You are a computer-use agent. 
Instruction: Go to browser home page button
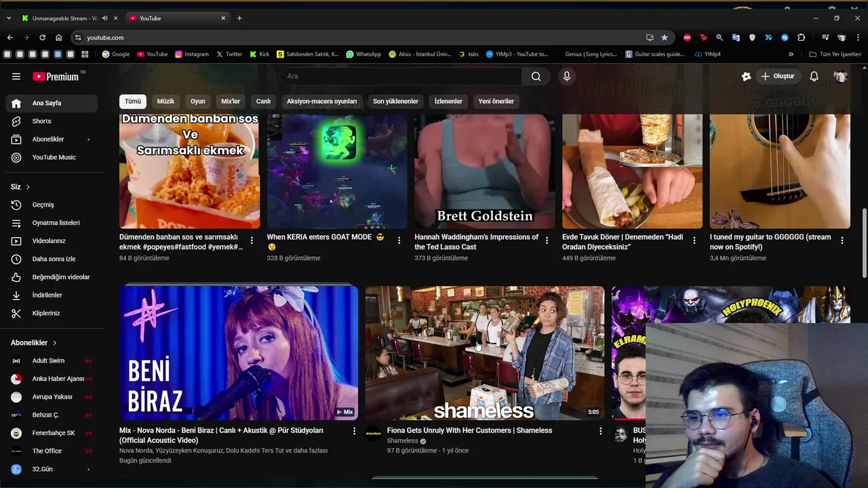click(x=58, y=37)
